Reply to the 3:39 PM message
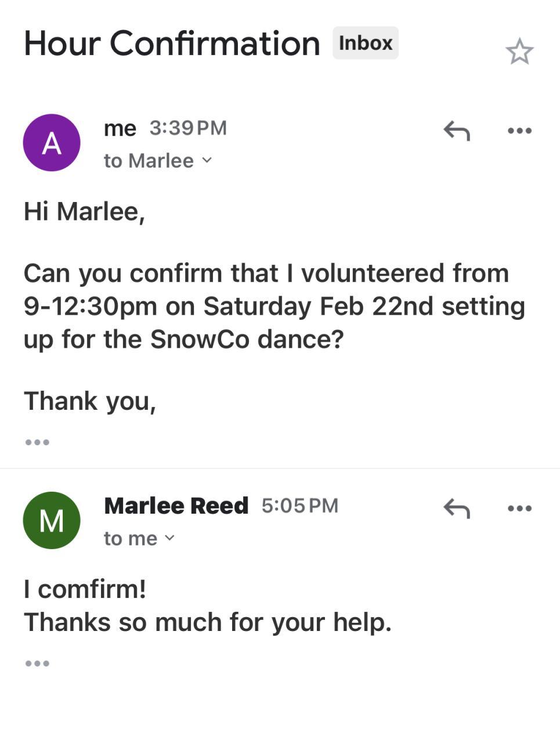560x743 pixels. [456, 131]
